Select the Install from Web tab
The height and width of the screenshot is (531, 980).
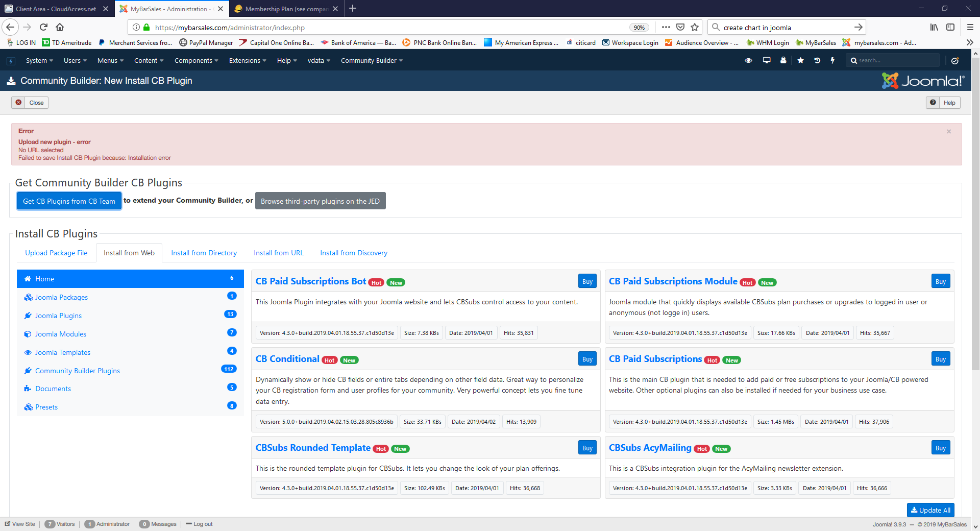coord(129,253)
